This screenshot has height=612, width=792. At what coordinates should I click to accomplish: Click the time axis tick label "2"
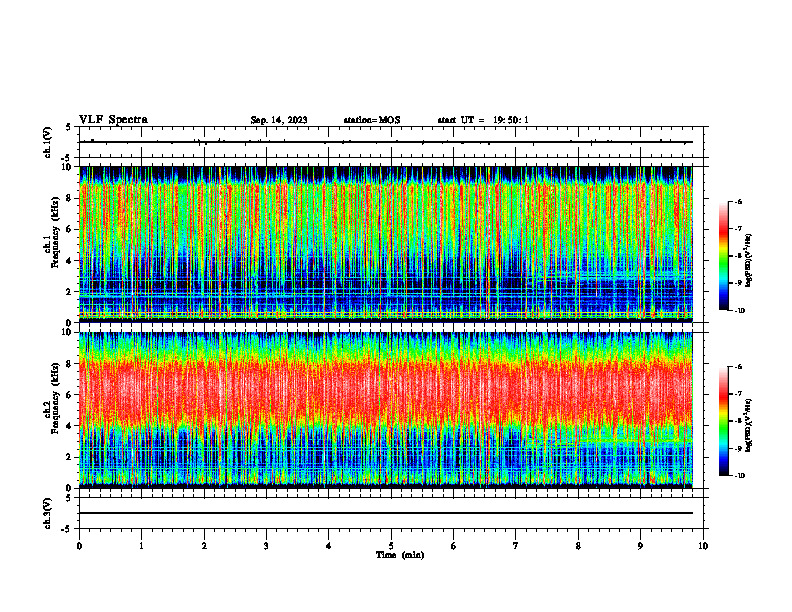point(204,546)
